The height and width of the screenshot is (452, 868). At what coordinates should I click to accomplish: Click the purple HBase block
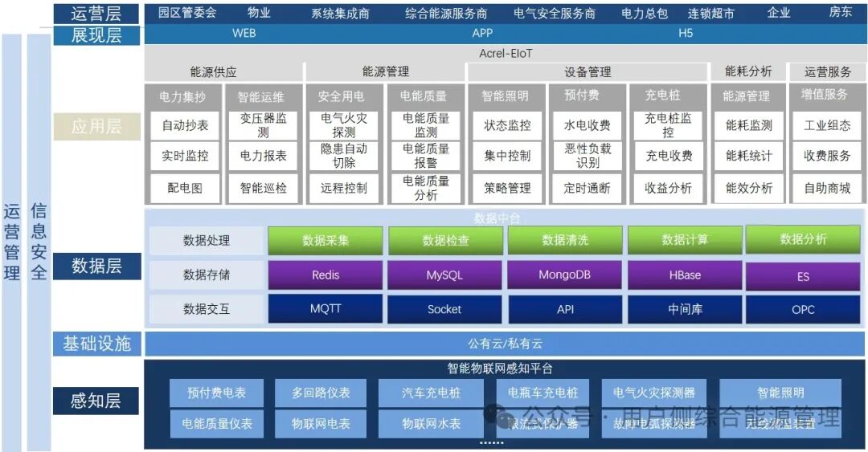685,275
